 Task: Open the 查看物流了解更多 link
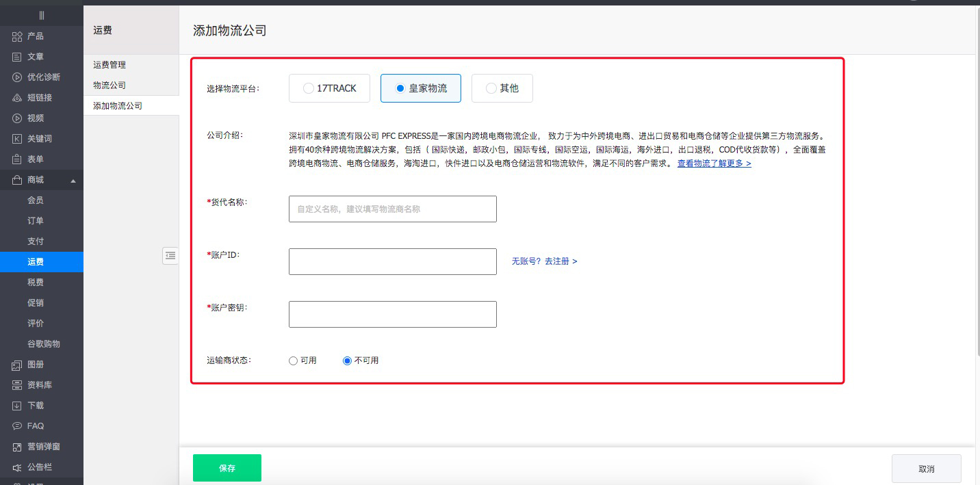[714, 164]
